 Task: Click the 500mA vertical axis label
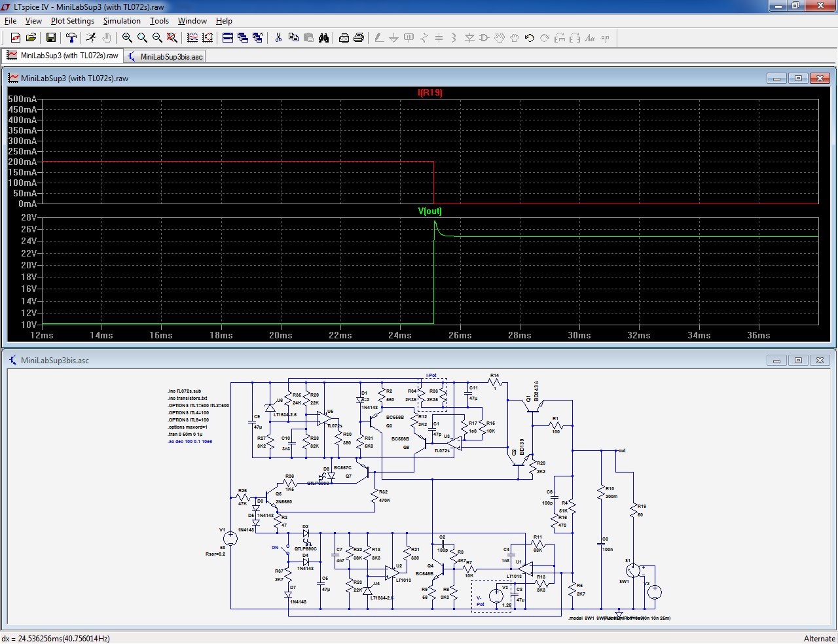coord(22,99)
